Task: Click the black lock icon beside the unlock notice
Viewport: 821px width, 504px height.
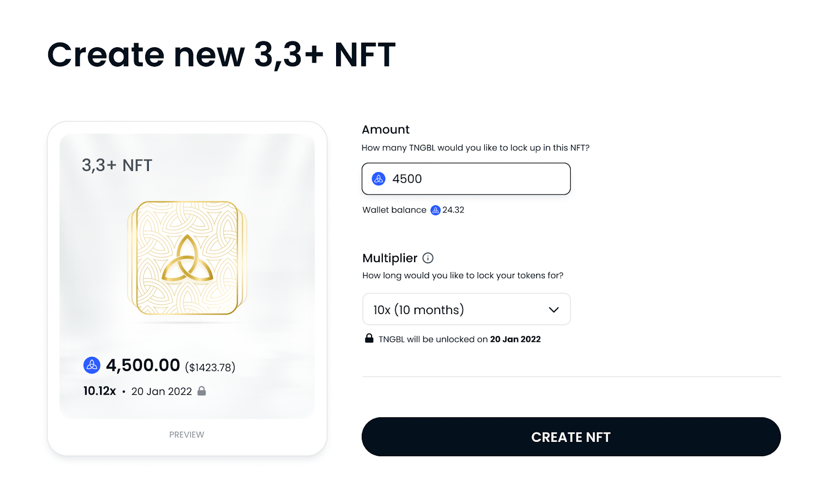Action: coord(369,338)
